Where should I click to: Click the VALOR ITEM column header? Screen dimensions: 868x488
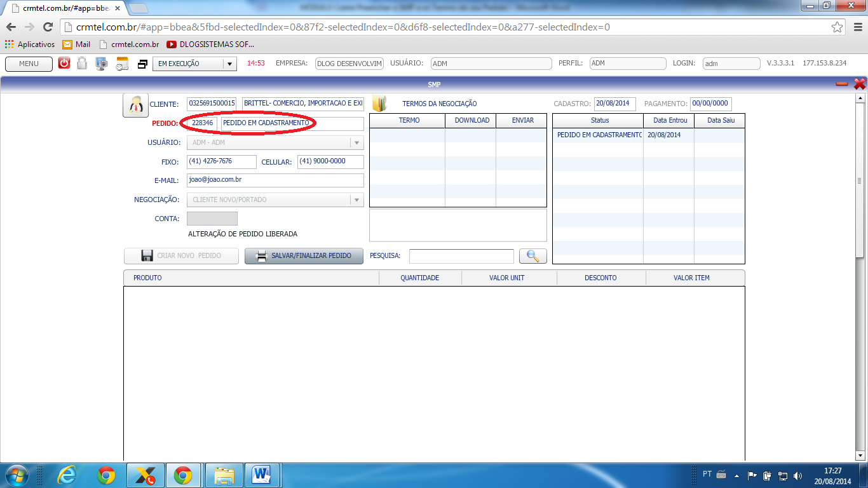(x=695, y=278)
